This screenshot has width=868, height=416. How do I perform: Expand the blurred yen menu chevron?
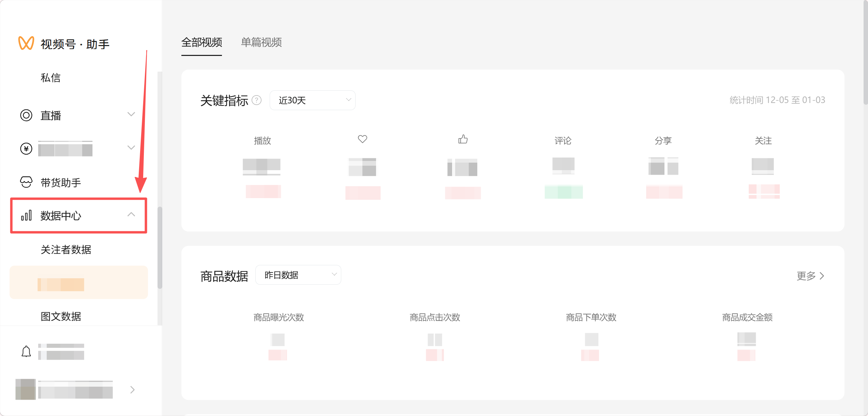[131, 148]
